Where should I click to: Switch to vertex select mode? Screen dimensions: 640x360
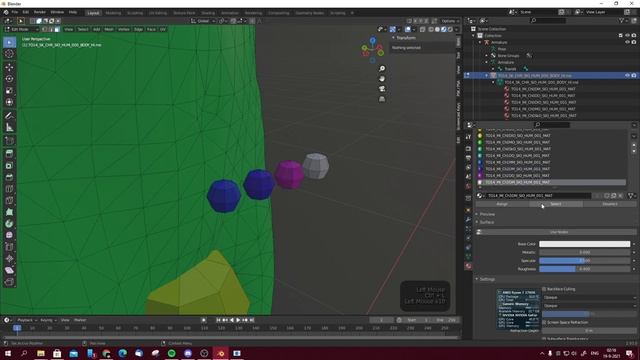point(45,29)
